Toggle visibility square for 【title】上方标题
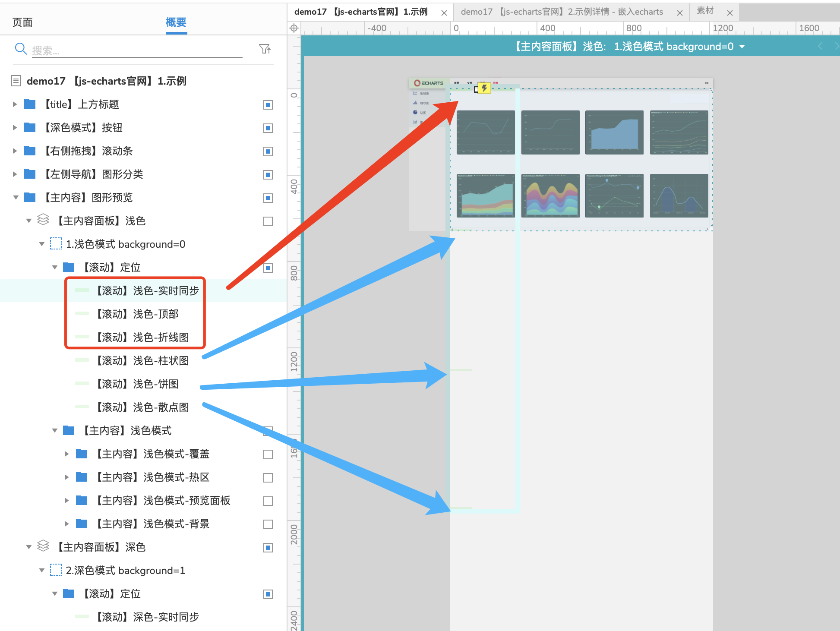 268,105
